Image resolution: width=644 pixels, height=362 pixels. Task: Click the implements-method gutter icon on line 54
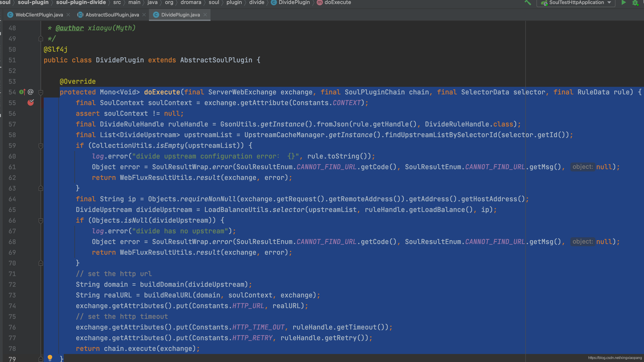click(x=22, y=92)
